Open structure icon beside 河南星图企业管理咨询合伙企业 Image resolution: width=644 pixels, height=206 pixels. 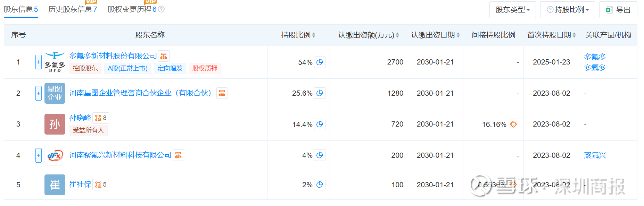coord(222,93)
